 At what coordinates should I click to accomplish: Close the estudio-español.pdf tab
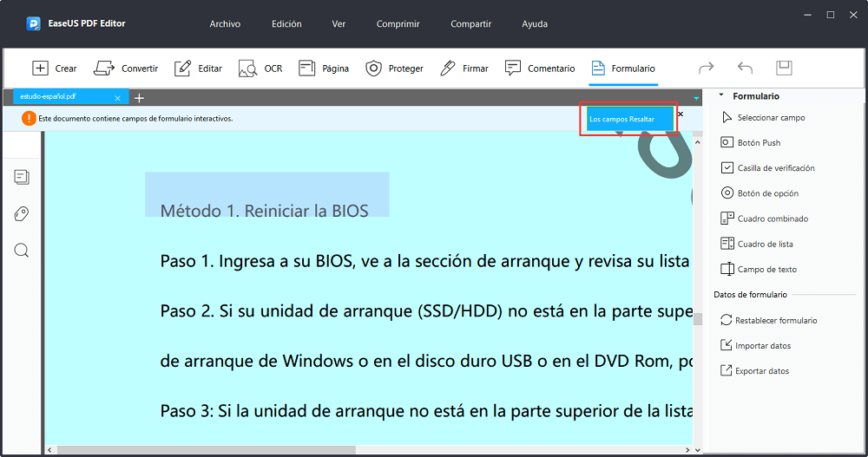117,98
